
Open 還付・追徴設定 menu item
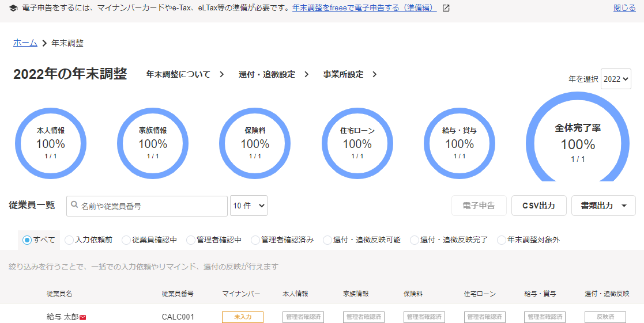273,74
